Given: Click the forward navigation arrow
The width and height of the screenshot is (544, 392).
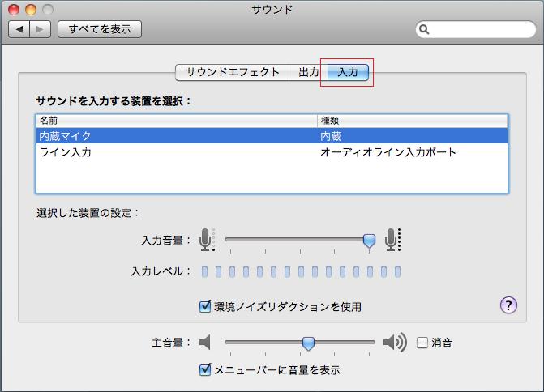Looking at the screenshot, I should (x=41, y=29).
